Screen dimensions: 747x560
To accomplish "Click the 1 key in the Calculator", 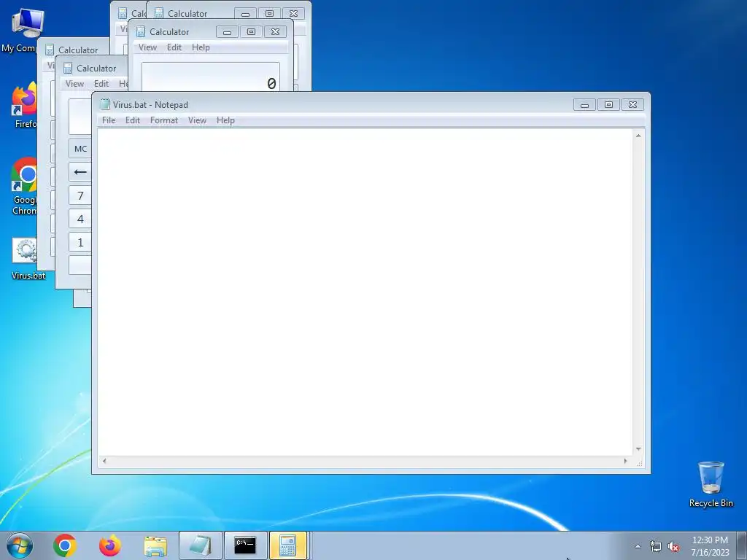I will (80, 242).
